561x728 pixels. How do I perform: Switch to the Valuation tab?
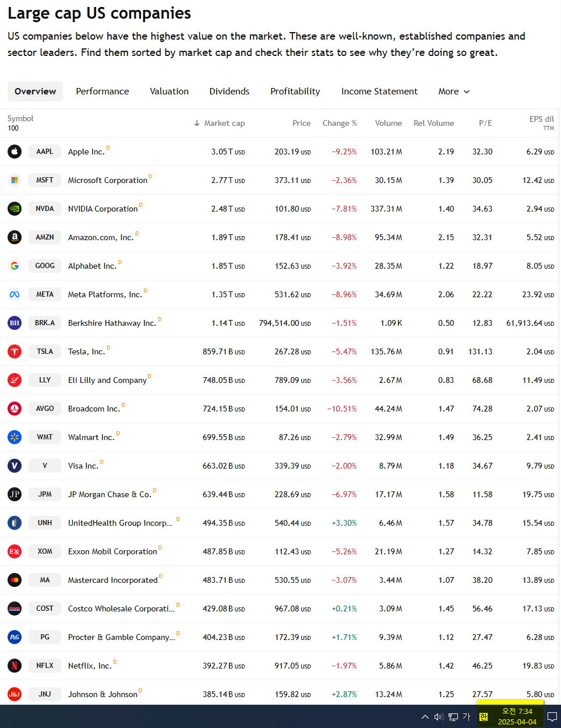tap(169, 92)
